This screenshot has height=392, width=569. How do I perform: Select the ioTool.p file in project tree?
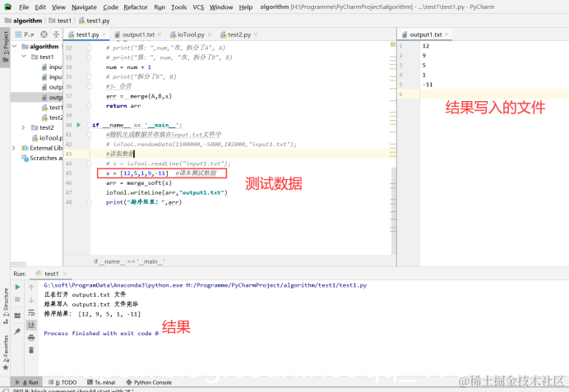tap(47, 138)
